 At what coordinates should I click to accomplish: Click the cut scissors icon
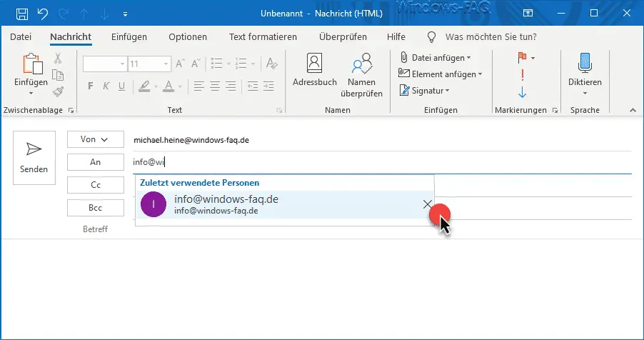58,59
